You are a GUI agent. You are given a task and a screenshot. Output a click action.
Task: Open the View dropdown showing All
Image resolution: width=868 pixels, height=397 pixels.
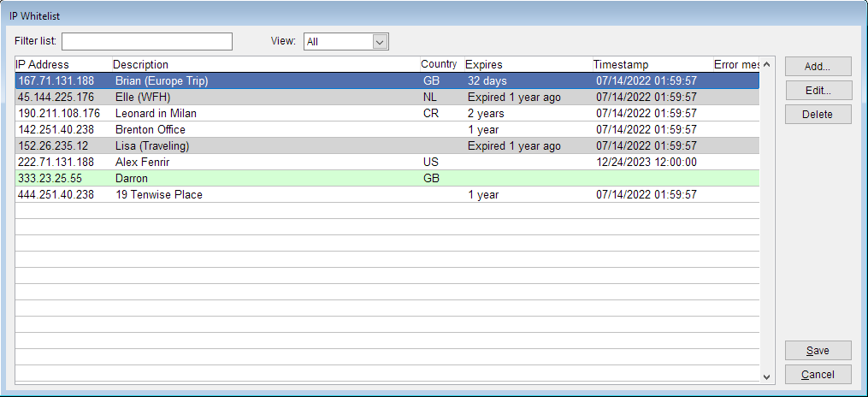346,42
